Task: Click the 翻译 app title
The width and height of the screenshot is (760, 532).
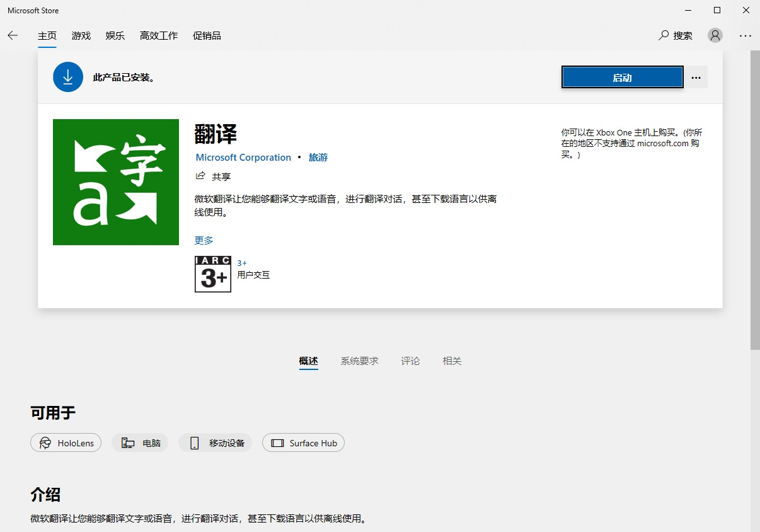Action: [216, 134]
